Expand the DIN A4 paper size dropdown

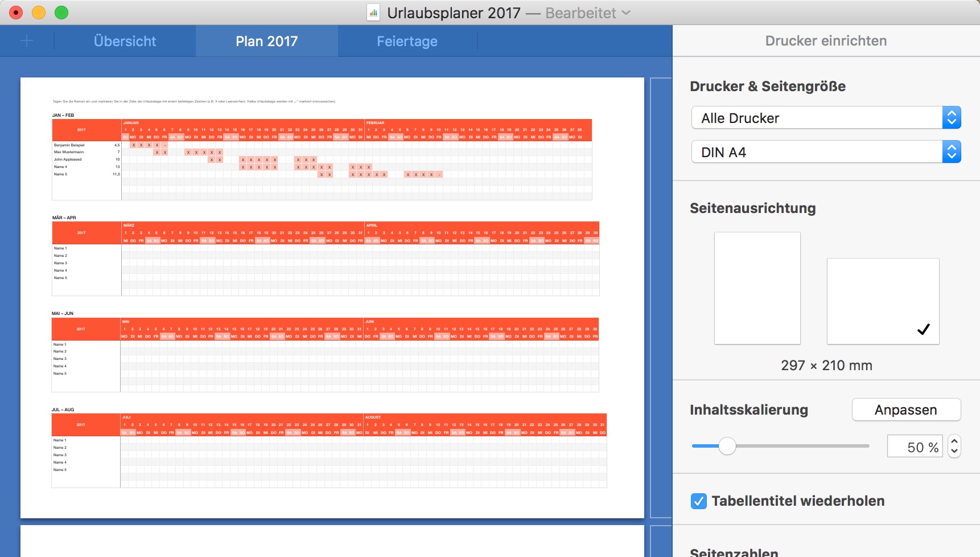pos(826,152)
